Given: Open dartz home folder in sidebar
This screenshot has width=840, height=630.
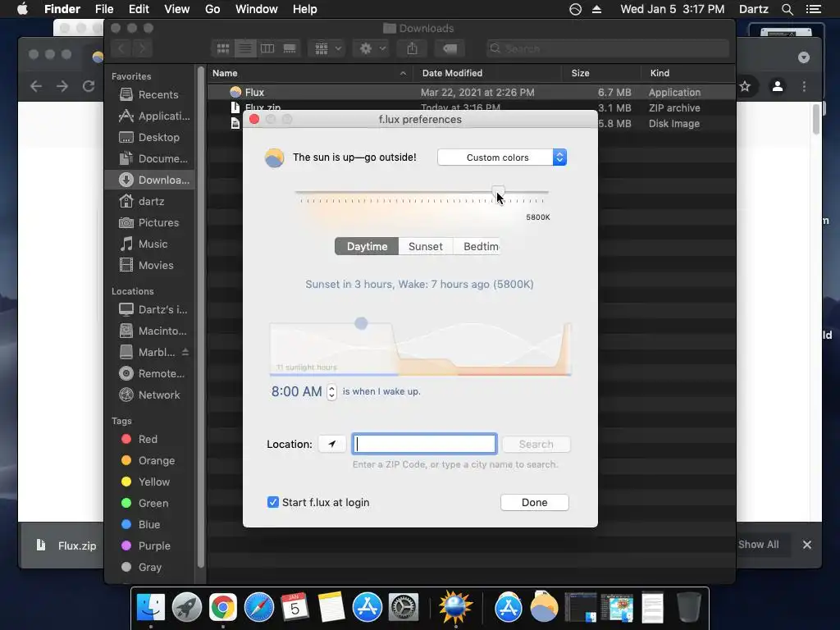Looking at the screenshot, I should point(149,202).
